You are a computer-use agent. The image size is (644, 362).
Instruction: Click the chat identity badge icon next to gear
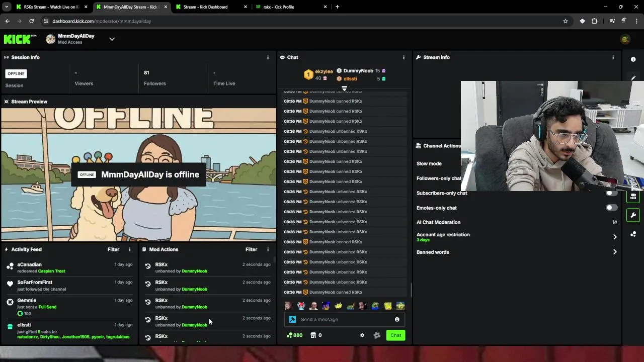[377, 335]
